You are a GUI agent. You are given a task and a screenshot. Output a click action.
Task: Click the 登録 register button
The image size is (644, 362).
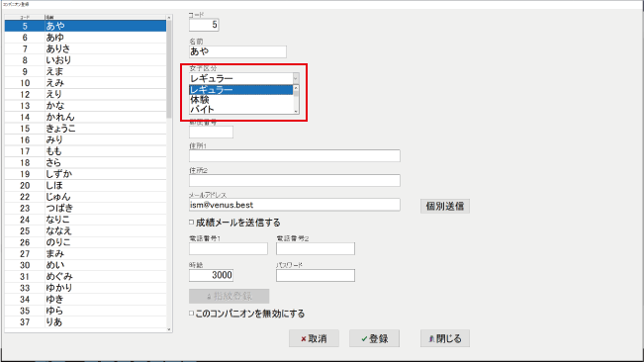374,338
